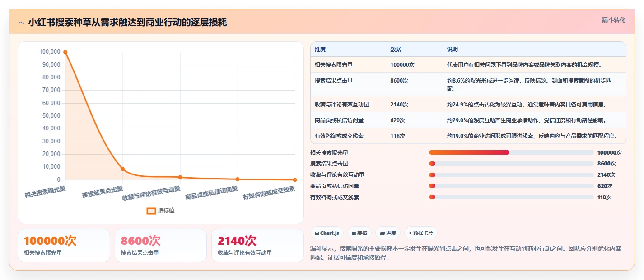Screen dimensions: 644x280
Task: Click the 维度 column header
Action: pyautogui.click(x=320, y=50)
